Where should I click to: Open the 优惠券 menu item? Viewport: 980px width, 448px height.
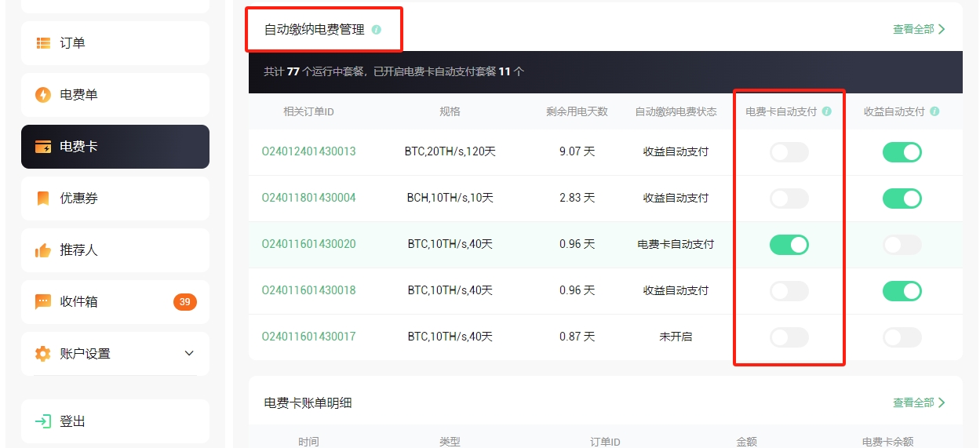(x=115, y=199)
